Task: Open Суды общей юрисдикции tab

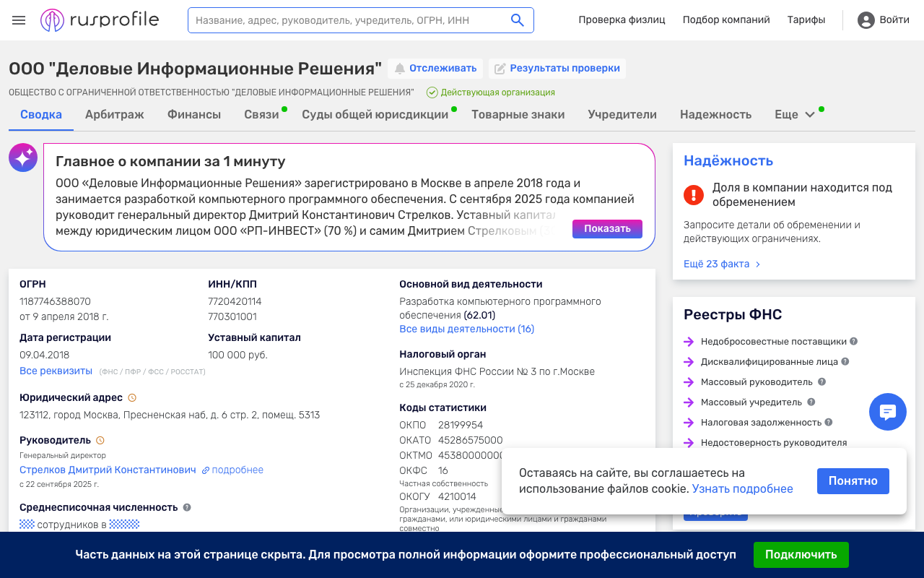Action: 375,114
